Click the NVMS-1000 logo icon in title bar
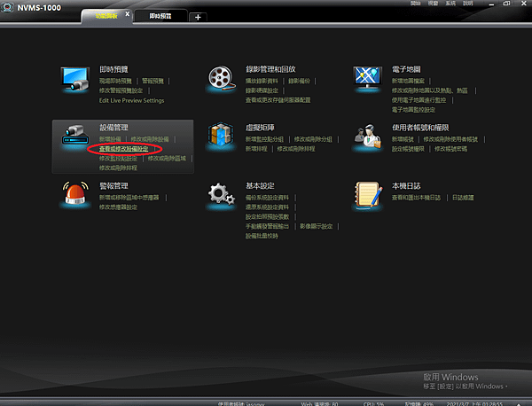The height and width of the screenshot is (406, 532). (7, 7)
